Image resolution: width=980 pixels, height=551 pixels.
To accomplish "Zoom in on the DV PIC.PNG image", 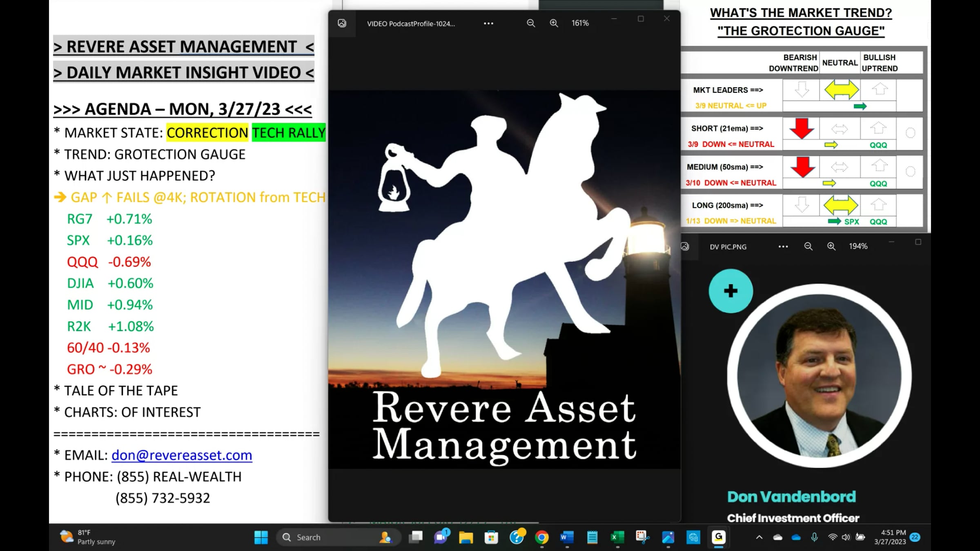I will click(831, 246).
